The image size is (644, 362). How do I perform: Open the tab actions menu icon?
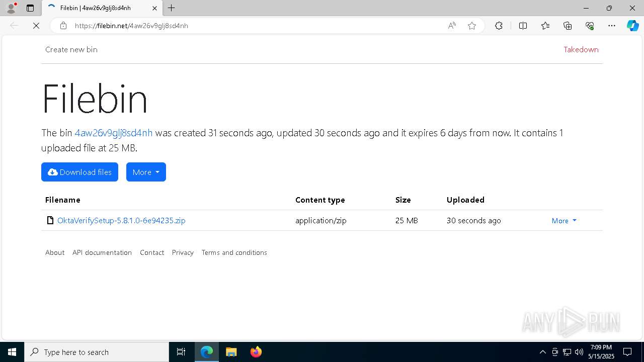coord(30,8)
